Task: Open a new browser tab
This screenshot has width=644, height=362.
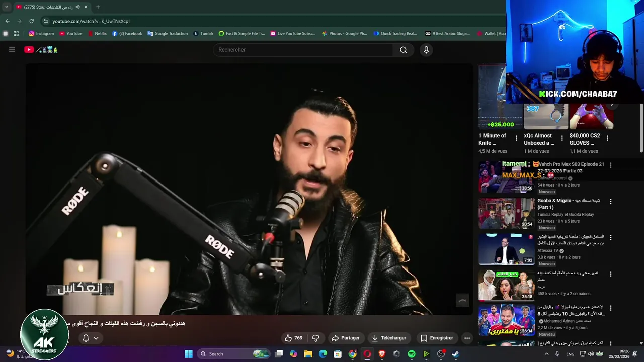Action: pyautogui.click(x=98, y=7)
